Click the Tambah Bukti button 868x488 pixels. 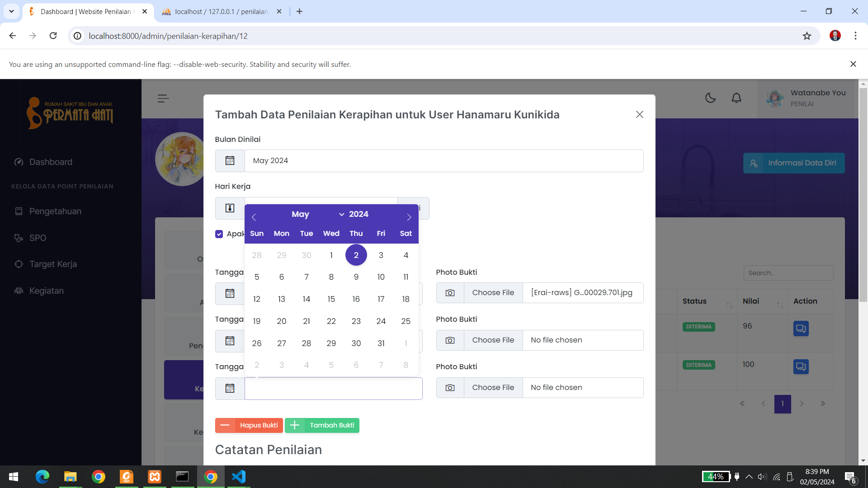pos(322,425)
